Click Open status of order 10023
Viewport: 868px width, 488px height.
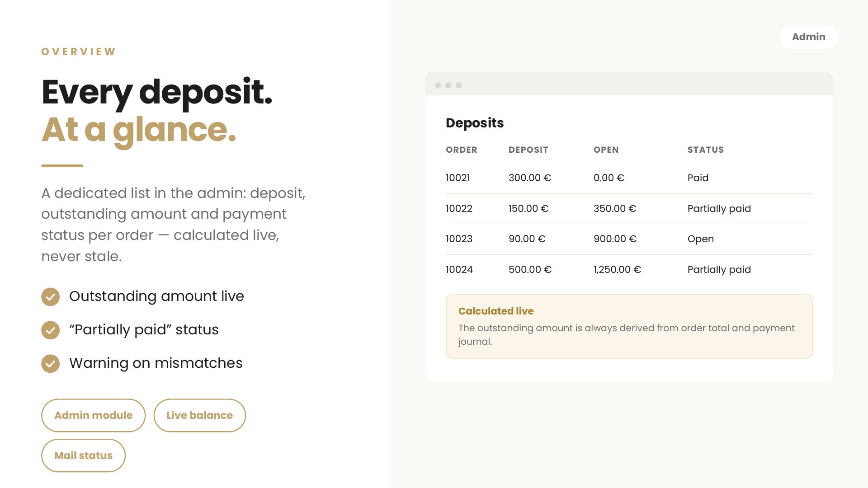point(700,239)
